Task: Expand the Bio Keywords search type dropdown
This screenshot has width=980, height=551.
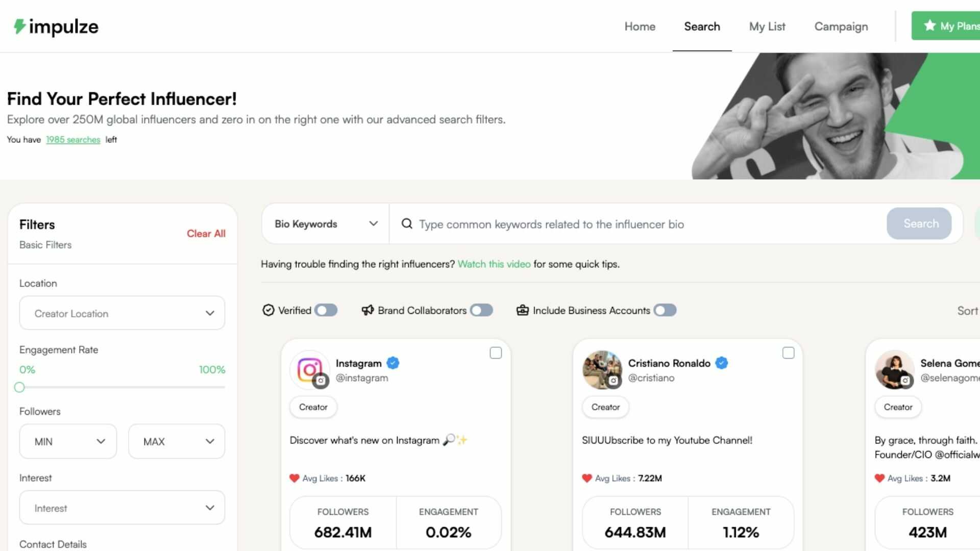Action: 326,223
